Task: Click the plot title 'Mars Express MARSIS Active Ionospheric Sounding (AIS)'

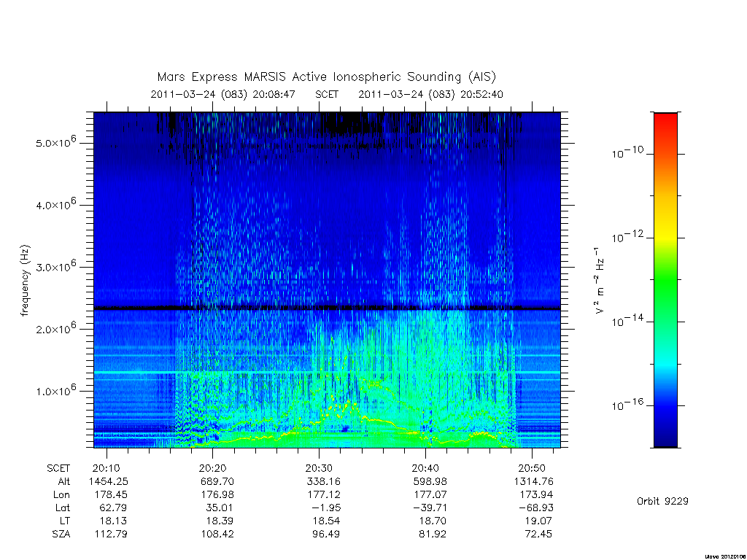Action: 326,77
